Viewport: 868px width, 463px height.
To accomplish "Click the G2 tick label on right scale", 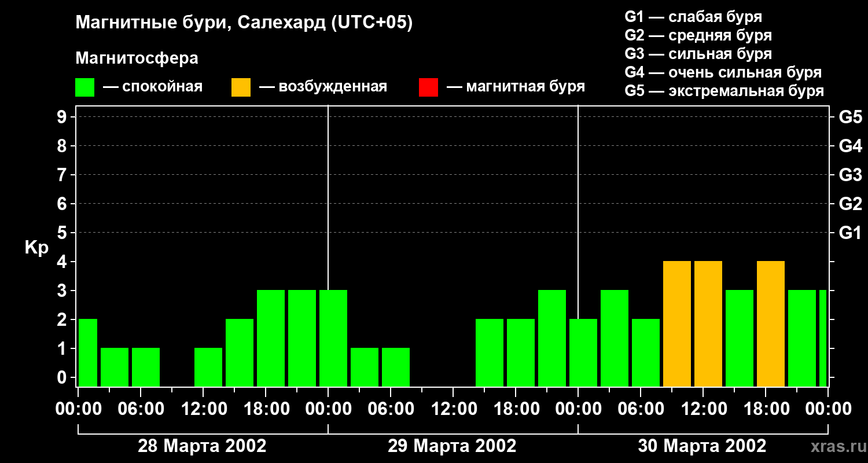I will coord(850,204).
